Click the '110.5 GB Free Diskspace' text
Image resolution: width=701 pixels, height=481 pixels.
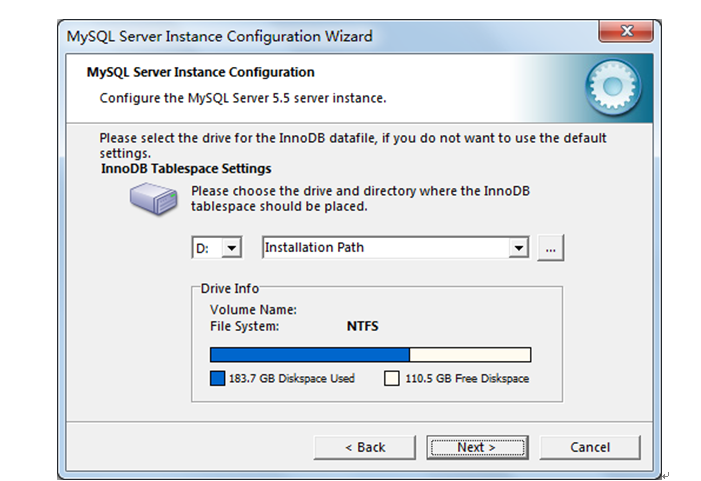[467, 379]
